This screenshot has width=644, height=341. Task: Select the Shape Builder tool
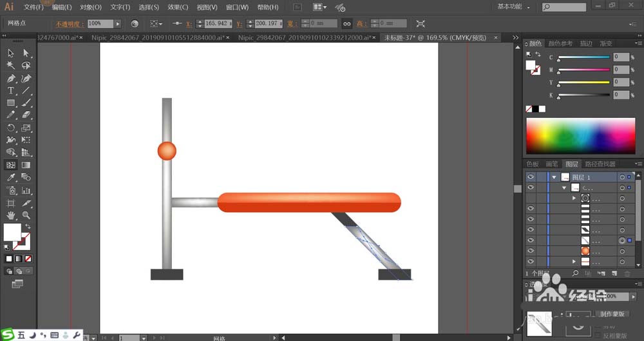click(11, 153)
